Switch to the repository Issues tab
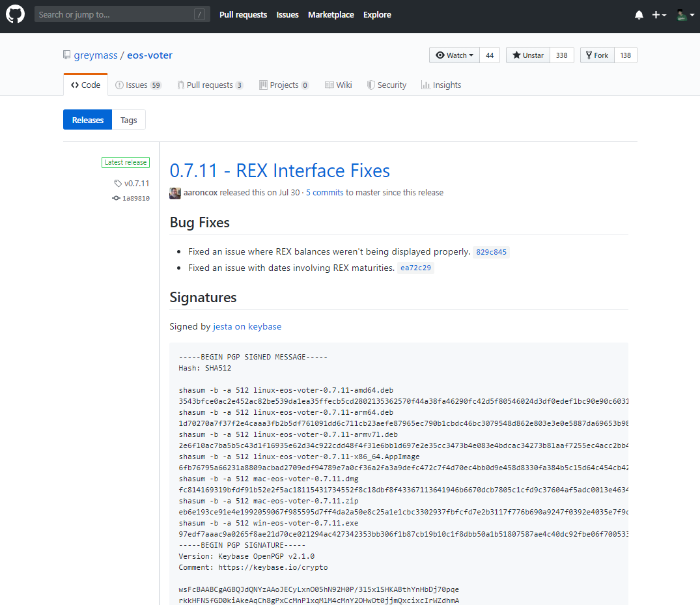Image resolution: width=700 pixels, height=605 pixels. [138, 85]
